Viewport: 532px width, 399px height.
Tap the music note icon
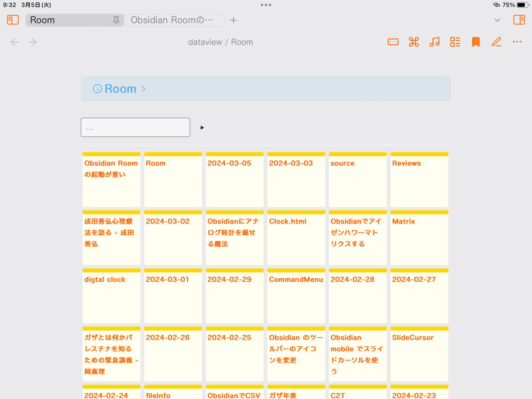[x=434, y=42]
